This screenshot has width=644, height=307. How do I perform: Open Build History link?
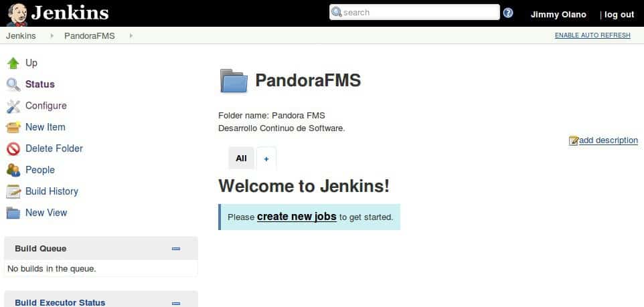click(x=52, y=191)
